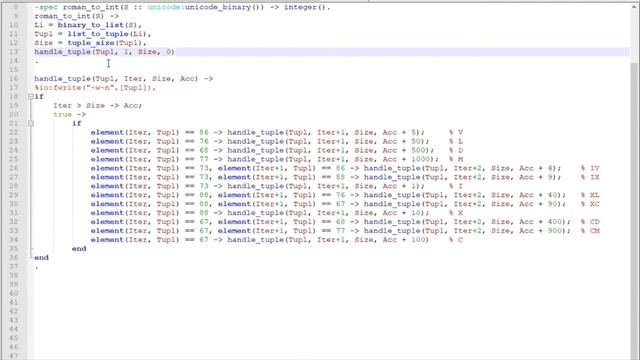Click 'Acc + 50' on the L line

[x=402, y=141]
